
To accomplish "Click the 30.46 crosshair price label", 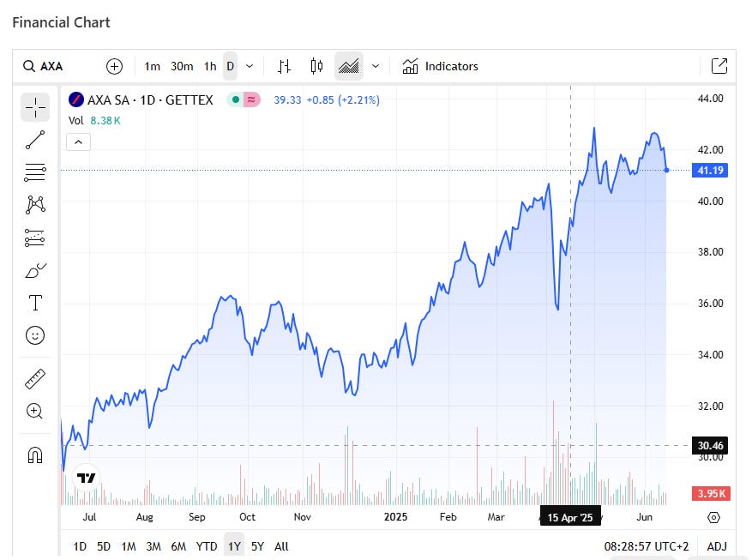I will click(710, 445).
